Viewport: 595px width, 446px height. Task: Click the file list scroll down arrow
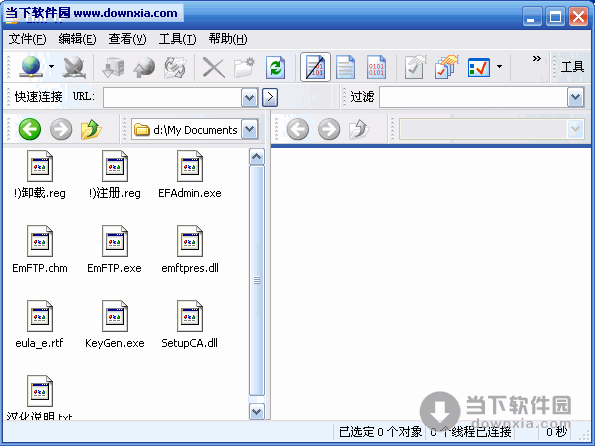click(257, 411)
